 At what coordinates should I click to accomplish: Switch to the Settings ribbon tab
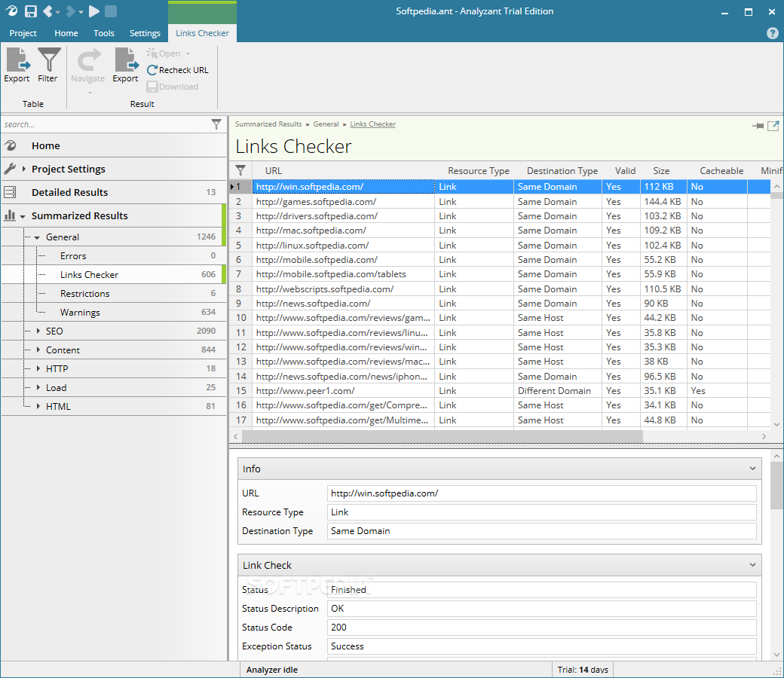[x=145, y=33]
